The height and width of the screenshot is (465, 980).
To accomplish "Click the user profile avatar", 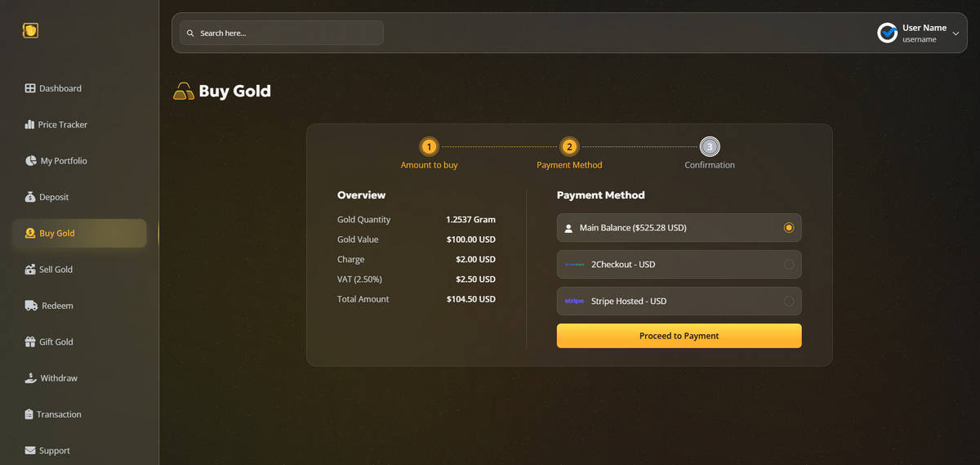I will pyautogui.click(x=888, y=33).
